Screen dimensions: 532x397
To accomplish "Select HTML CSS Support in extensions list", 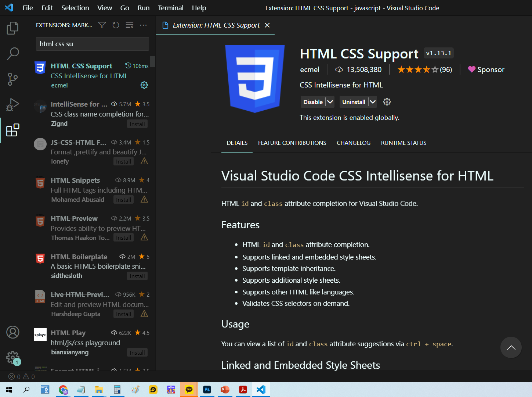I will (x=91, y=75).
